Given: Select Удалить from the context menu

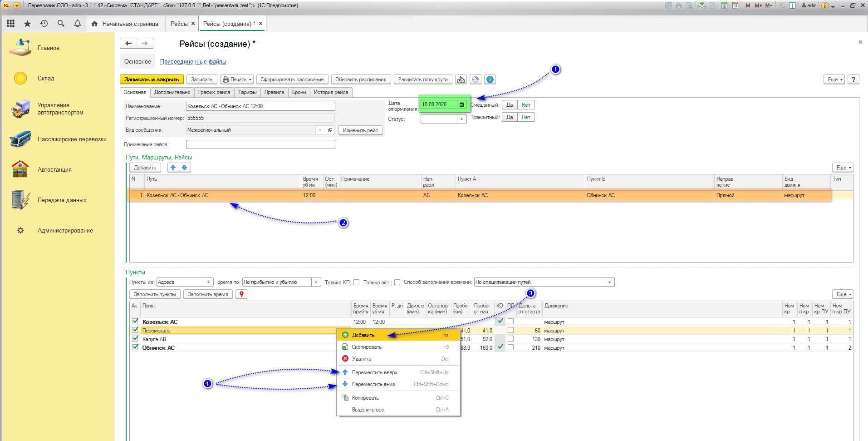Looking at the screenshot, I should pyautogui.click(x=362, y=359).
